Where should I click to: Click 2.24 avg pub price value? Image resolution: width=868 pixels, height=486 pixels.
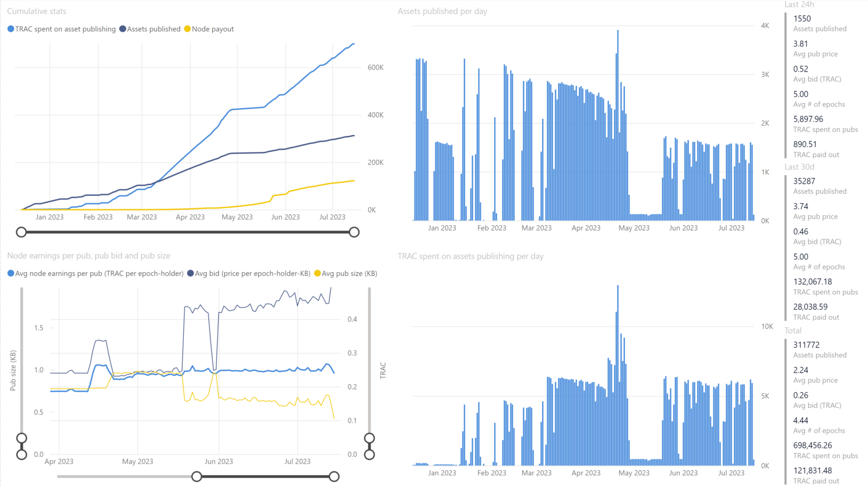800,370
